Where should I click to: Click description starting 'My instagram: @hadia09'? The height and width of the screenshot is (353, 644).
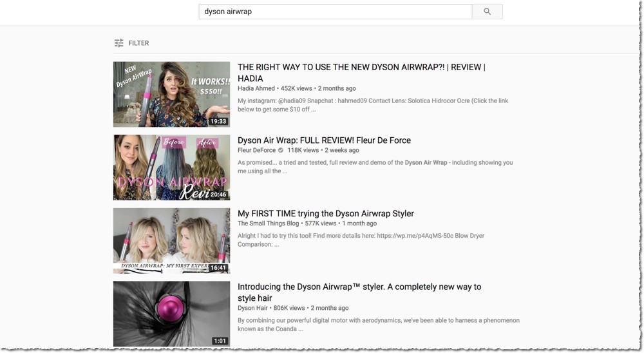pyautogui.click(x=373, y=105)
